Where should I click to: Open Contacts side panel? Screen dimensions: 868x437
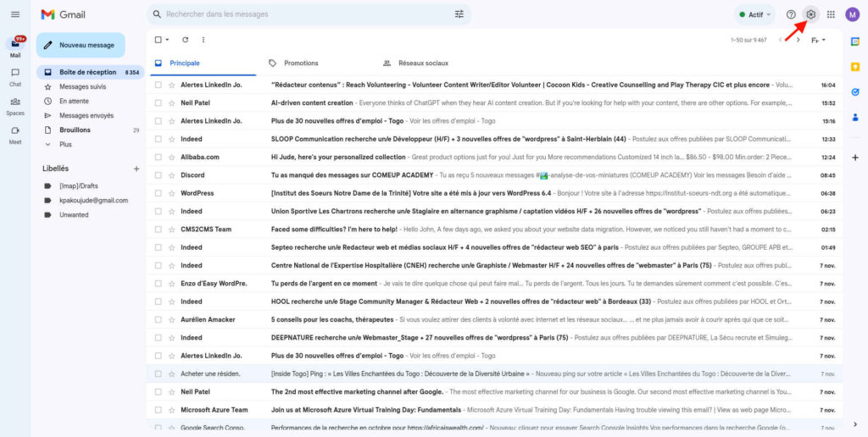pos(855,117)
